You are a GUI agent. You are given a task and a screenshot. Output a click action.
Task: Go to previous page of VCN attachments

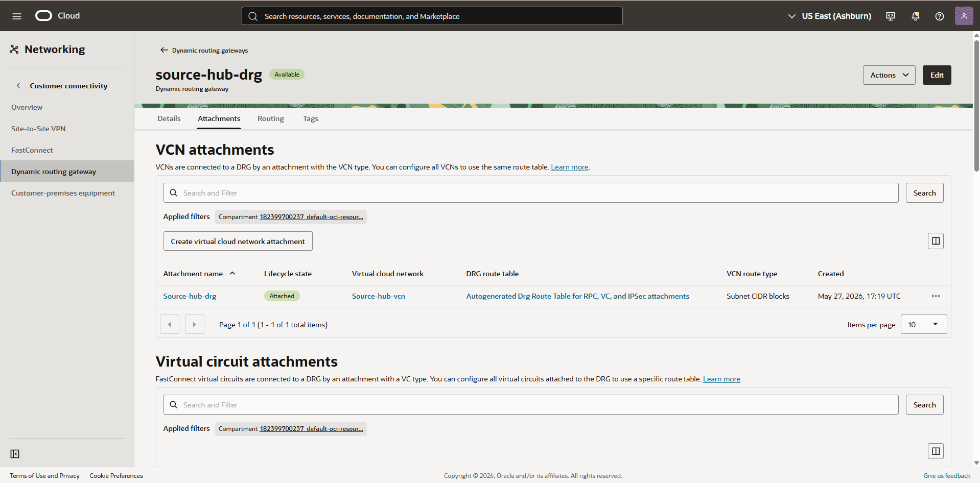tap(170, 324)
